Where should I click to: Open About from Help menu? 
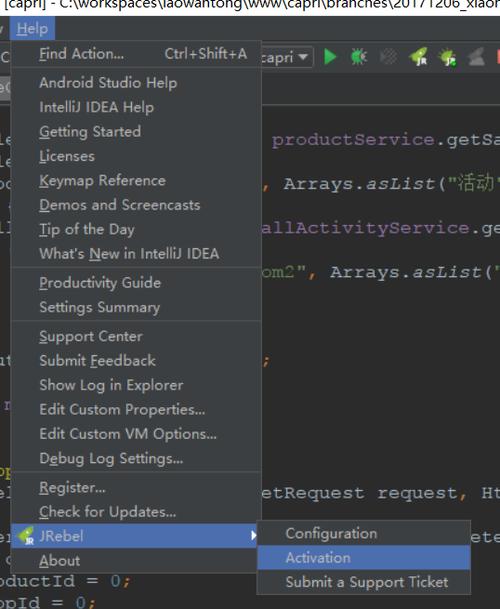tap(136, 560)
